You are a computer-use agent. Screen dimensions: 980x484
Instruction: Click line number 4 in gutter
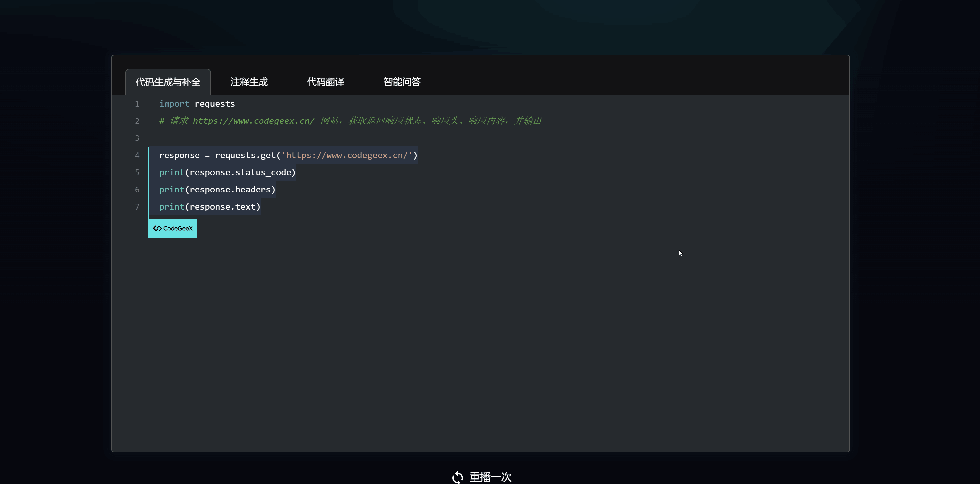click(x=137, y=156)
